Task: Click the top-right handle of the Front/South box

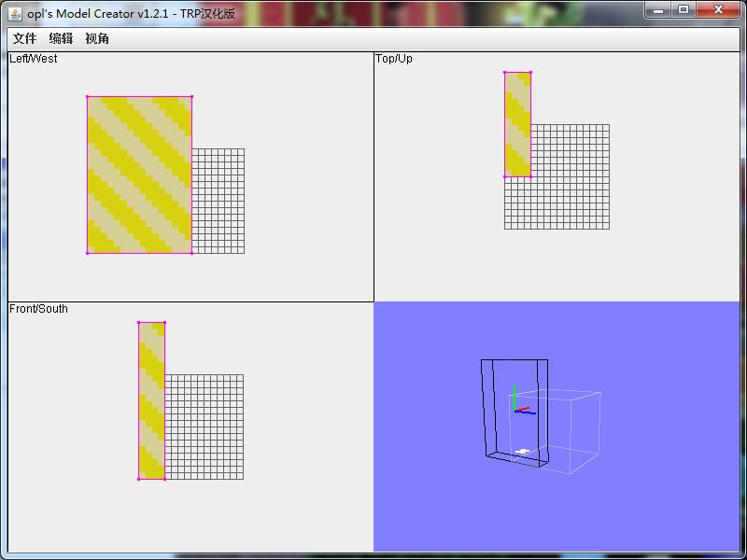Action: pyautogui.click(x=164, y=323)
